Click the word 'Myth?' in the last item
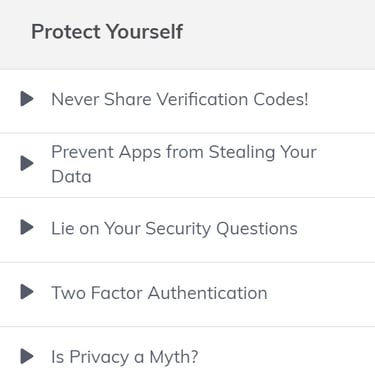Image resolution: width=375 pixels, height=386 pixels. pos(174,357)
